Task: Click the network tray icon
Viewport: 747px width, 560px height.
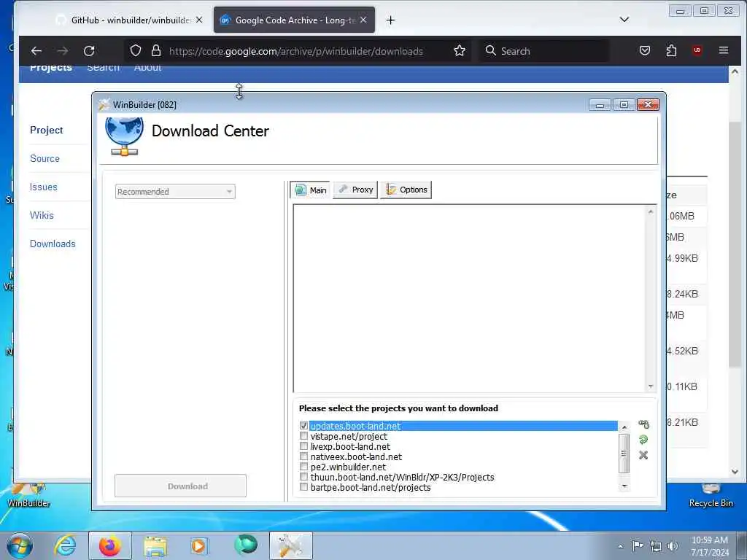Action: [x=656, y=546]
